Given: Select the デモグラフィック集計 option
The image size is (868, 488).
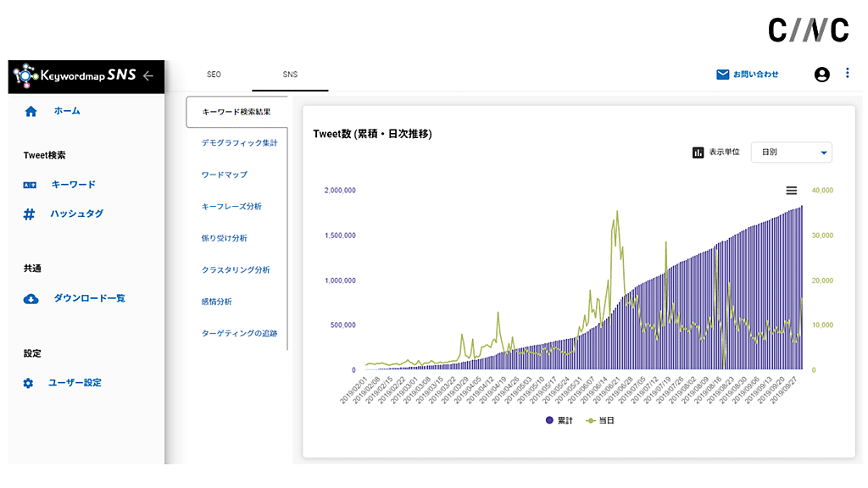Looking at the screenshot, I should pyautogui.click(x=237, y=142).
